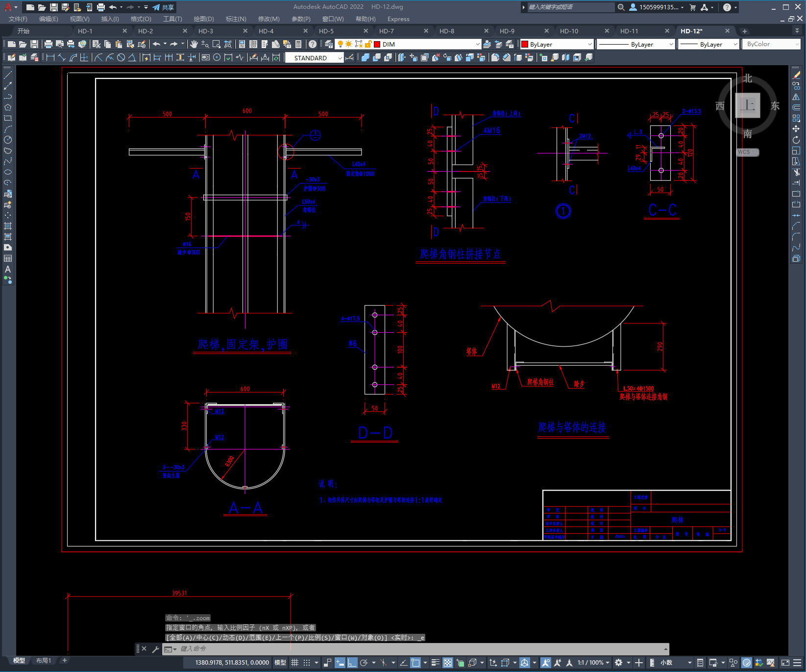
Task: Switch to the HD-5 drawing tab
Action: [326, 31]
